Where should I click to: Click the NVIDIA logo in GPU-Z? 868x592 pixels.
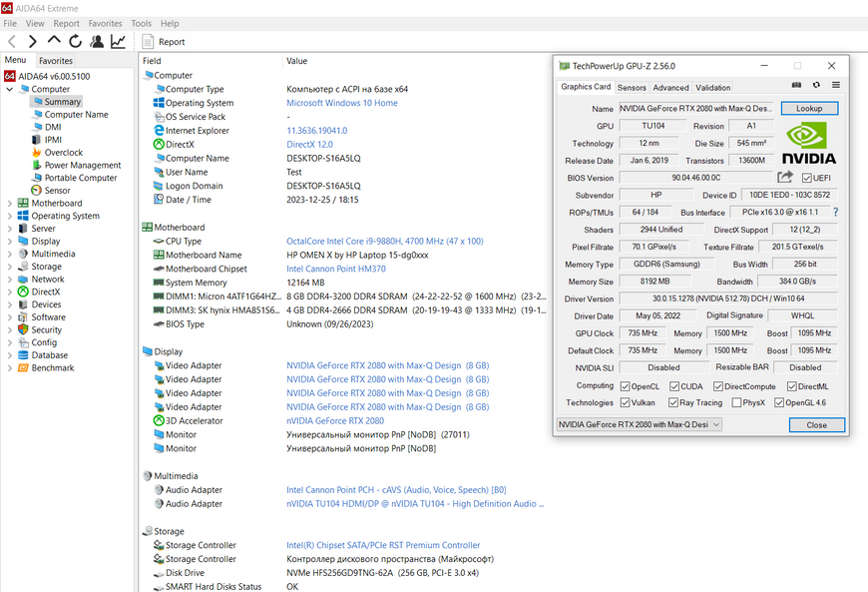point(809,144)
